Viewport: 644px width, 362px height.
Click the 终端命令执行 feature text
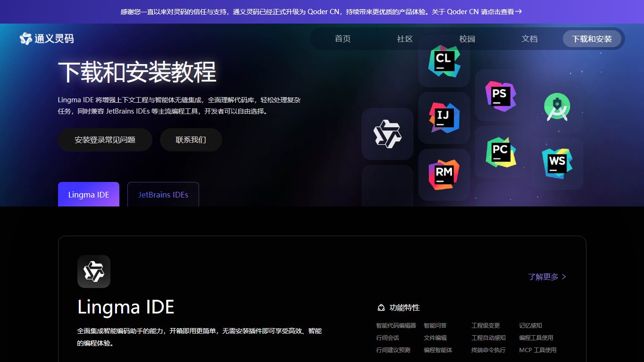pos(488,350)
